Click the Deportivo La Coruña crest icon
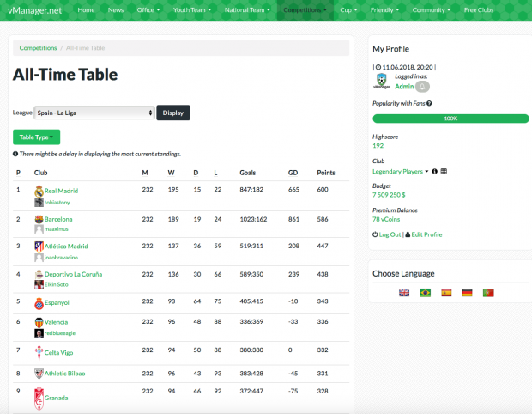 tap(39, 274)
